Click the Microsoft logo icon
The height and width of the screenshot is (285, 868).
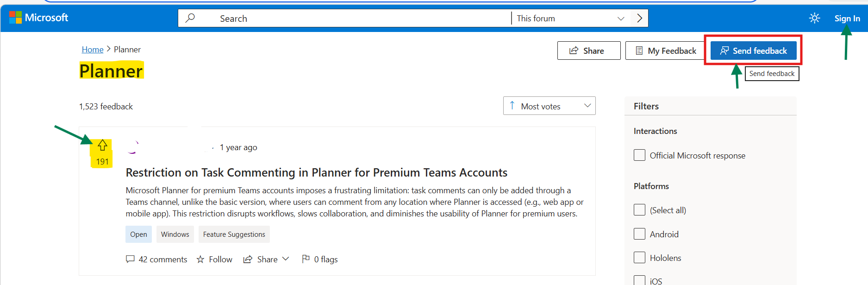16,18
